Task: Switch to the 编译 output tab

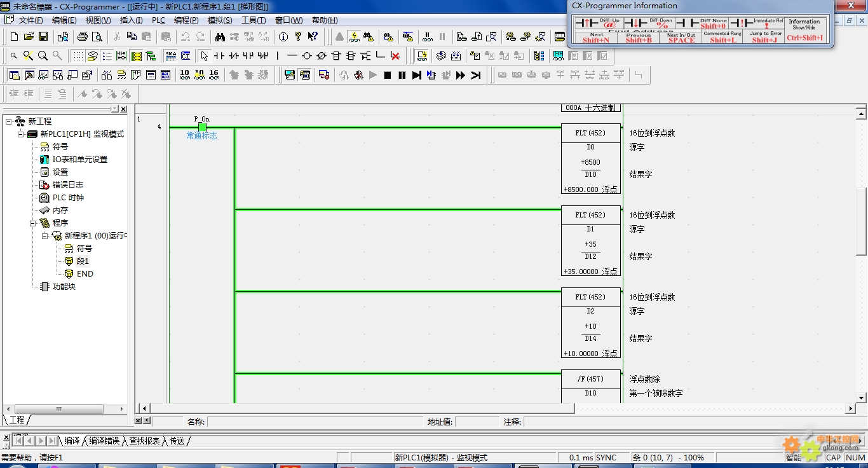Action: point(72,441)
